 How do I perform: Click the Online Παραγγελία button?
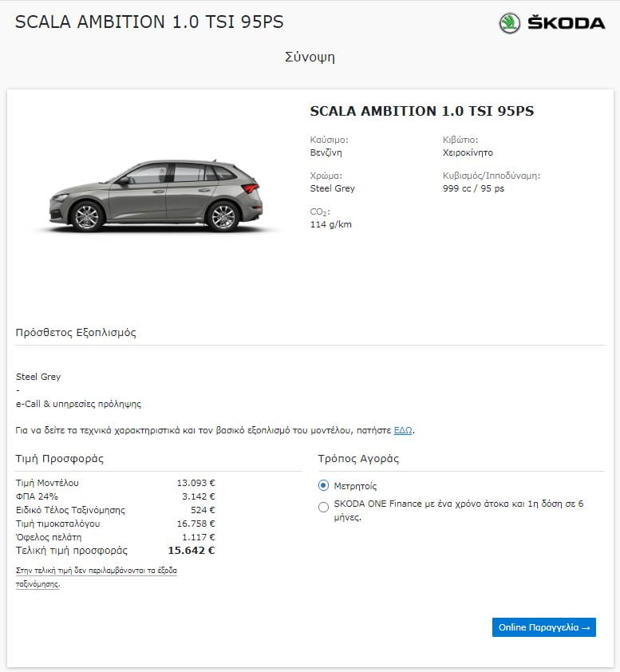(543, 627)
